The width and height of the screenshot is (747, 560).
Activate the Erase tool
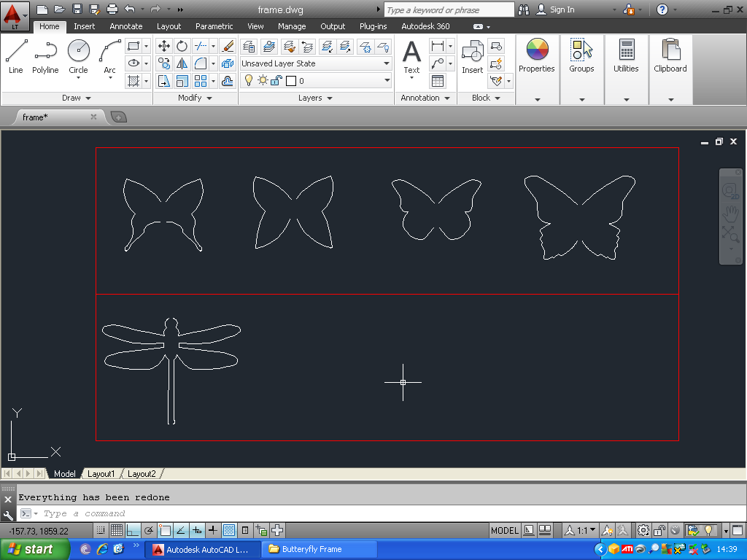coord(228,46)
